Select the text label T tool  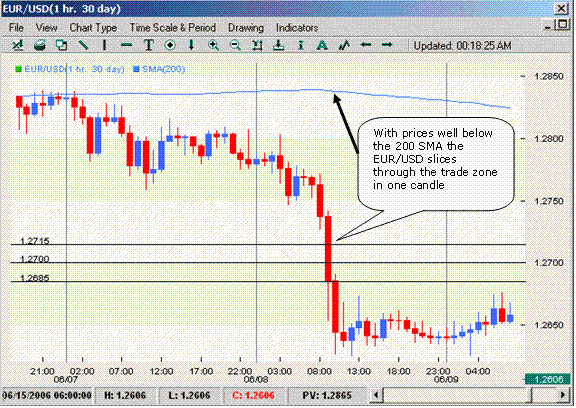[x=148, y=45]
